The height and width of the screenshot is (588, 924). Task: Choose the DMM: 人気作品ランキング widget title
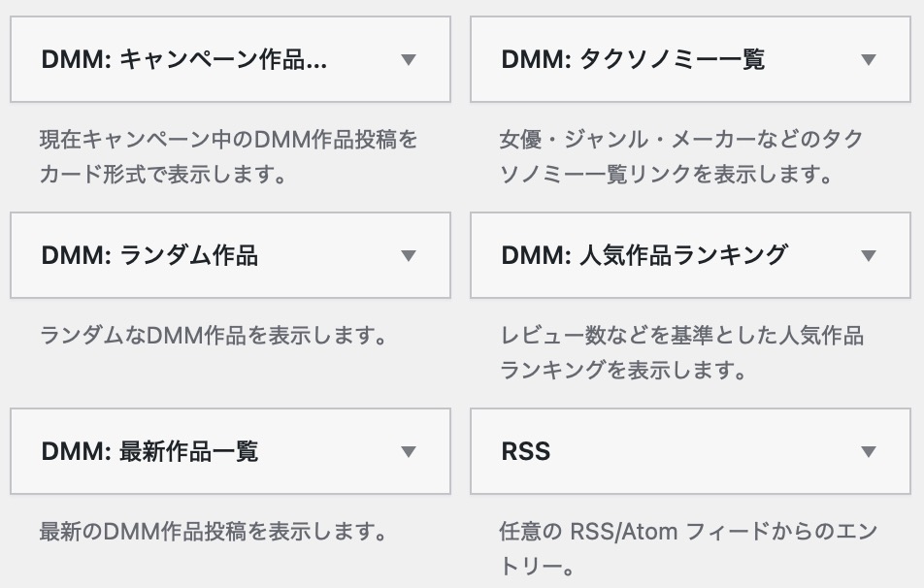click(x=644, y=256)
